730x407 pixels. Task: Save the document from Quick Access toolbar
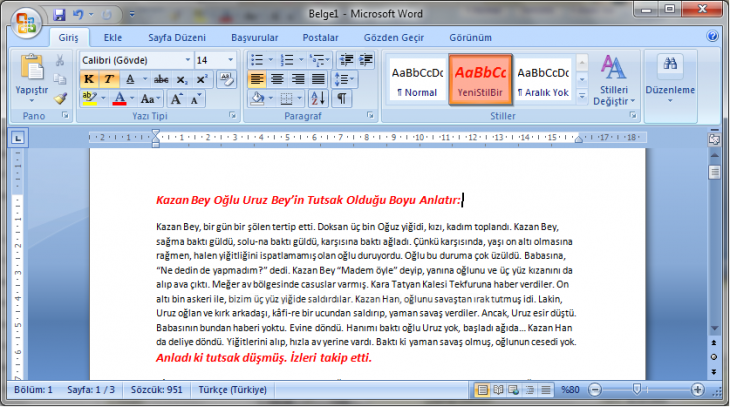point(59,15)
